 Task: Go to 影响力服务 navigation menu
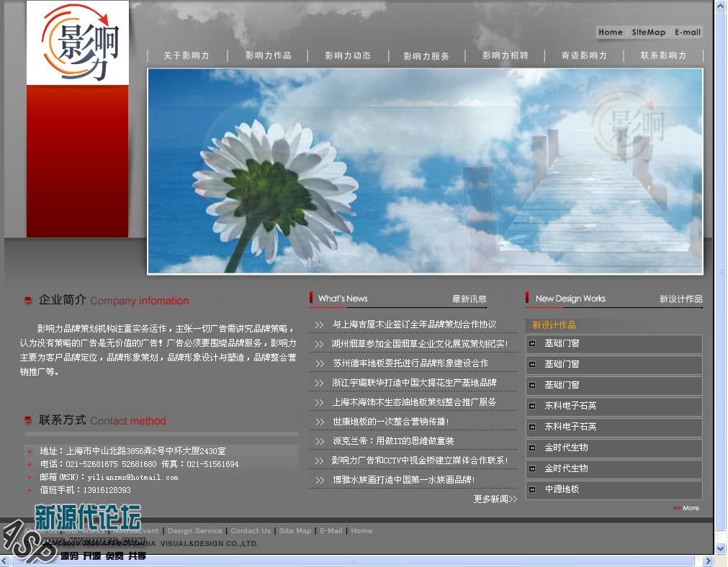426,55
